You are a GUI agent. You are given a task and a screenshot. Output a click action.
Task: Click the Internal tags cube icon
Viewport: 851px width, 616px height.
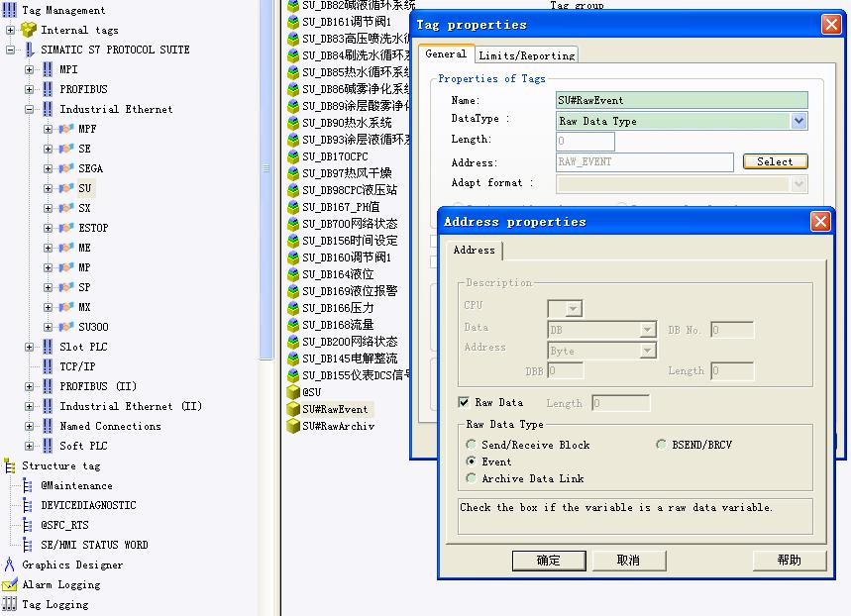(29, 30)
